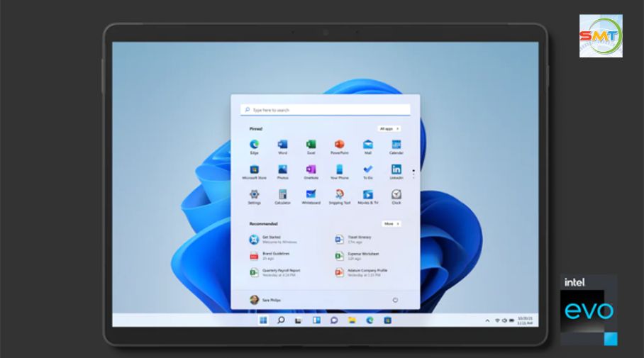
Task: Click the volume icon in system tray
Action: point(504,320)
